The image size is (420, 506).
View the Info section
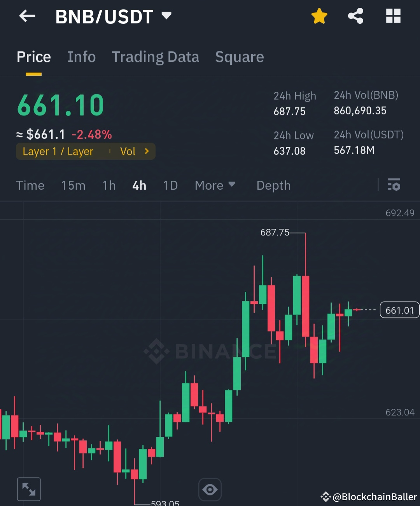[x=82, y=57]
